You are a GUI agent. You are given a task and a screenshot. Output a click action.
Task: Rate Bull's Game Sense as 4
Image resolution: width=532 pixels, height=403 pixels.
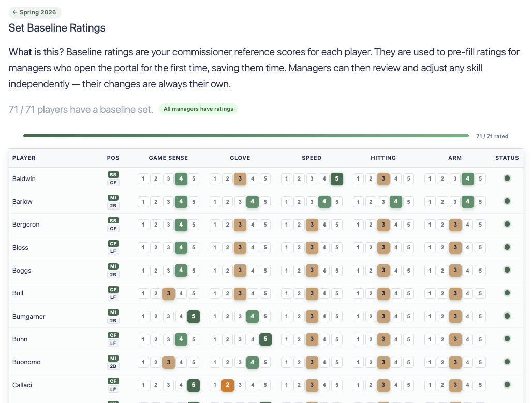[181, 294]
